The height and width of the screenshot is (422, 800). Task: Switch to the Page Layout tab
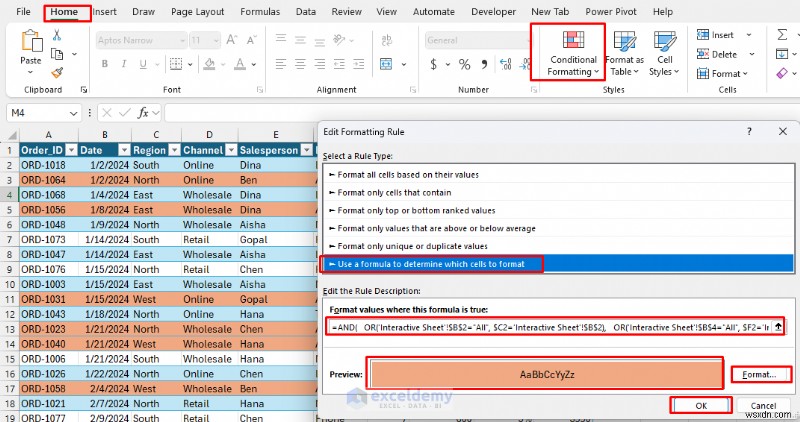point(197,12)
